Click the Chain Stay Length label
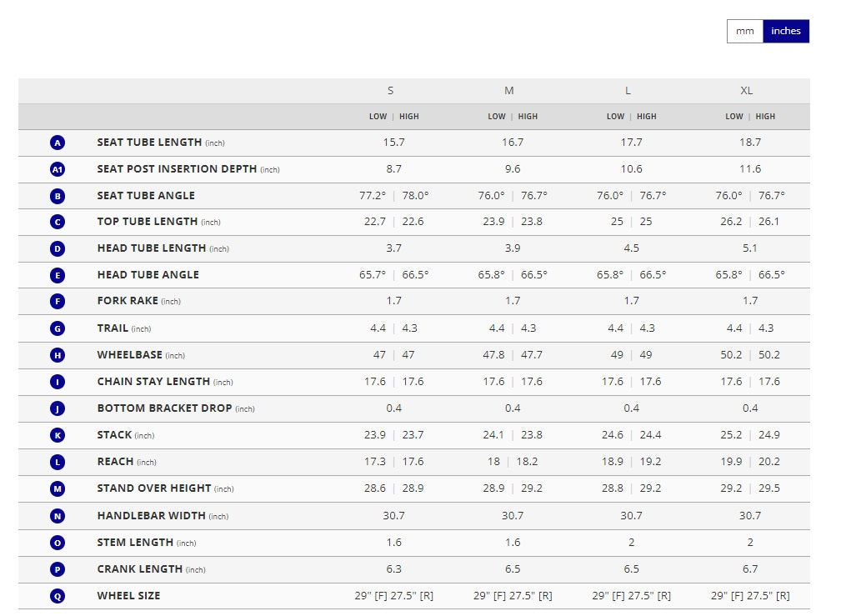The width and height of the screenshot is (841, 616). pyautogui.click(x=153, y=382)
